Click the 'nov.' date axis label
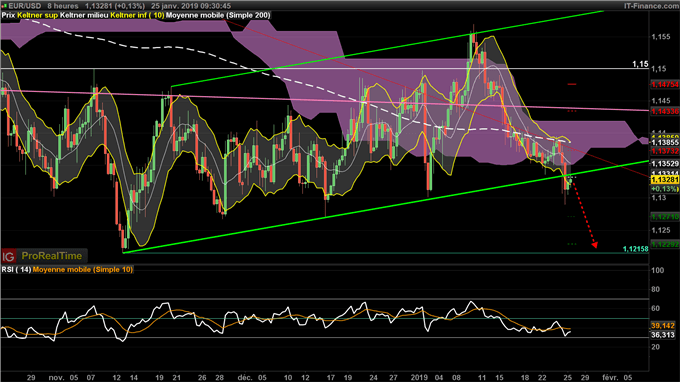The image size is (680, 382). click(x=56, y=377)
